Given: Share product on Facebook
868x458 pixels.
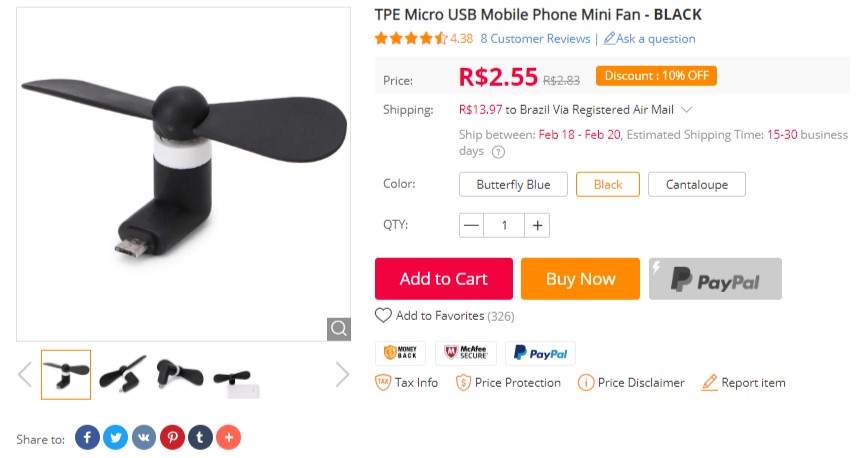Looking at the screenshot, I should tap(87, 437).
